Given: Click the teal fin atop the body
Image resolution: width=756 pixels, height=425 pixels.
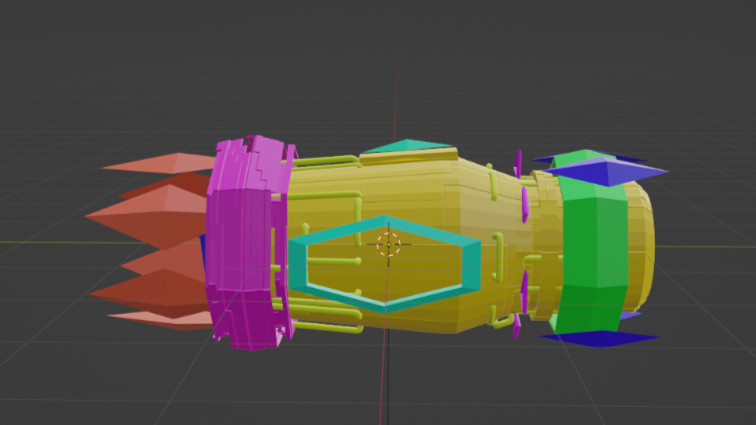Looking at the screenshot, I should tap(407, 147).
